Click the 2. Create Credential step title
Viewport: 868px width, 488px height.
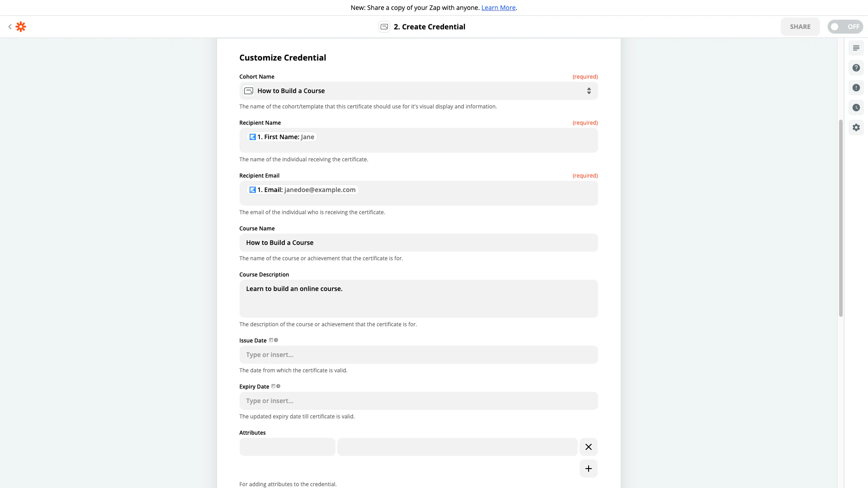tap(429, 27)
